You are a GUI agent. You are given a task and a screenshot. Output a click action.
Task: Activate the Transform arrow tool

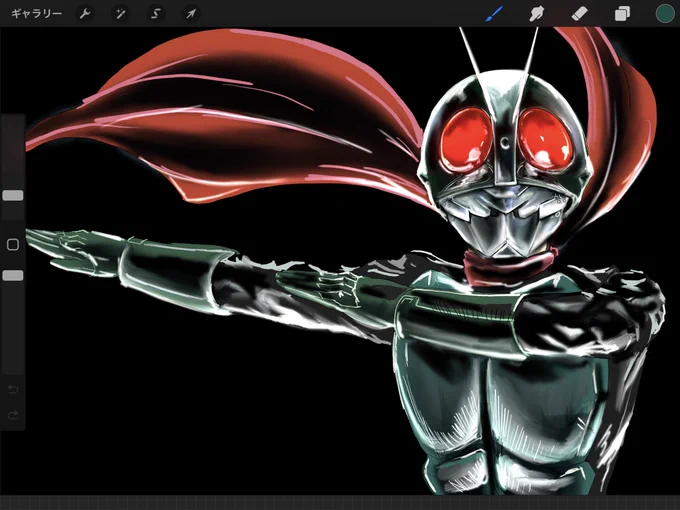pyautogui.click(x=191, y=14)
